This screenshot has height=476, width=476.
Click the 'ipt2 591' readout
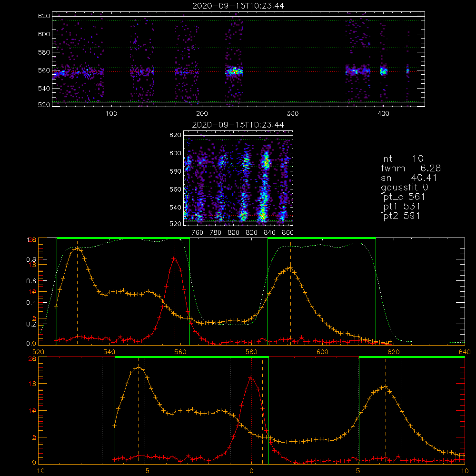point(400,216)
